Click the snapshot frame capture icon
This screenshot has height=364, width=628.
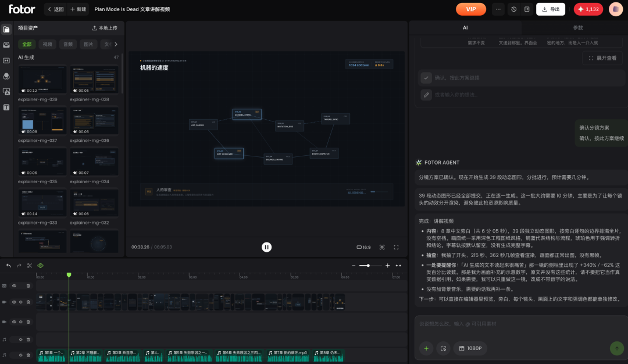point(382,247)
